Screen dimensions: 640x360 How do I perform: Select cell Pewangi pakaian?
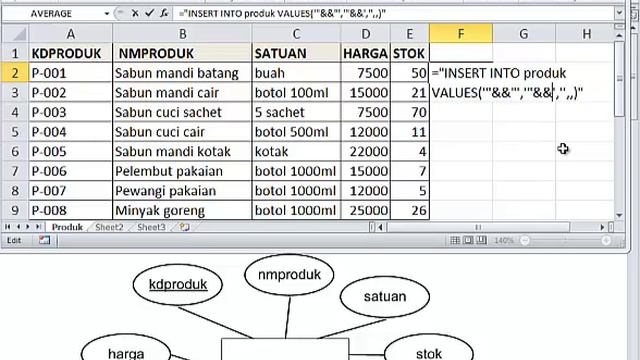(x=182, y=191)
